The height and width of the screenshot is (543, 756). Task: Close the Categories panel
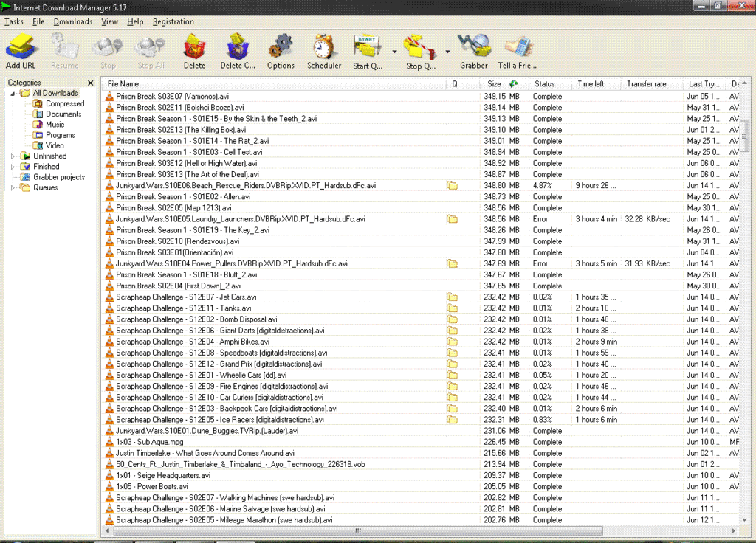pos(90,83)
